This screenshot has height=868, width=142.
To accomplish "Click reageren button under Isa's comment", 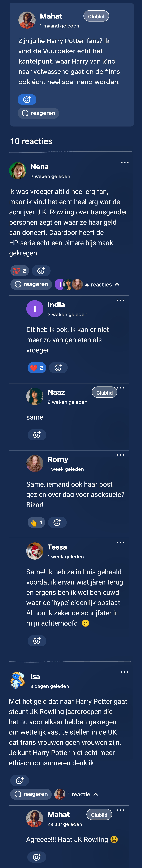I will click(31, 794).
